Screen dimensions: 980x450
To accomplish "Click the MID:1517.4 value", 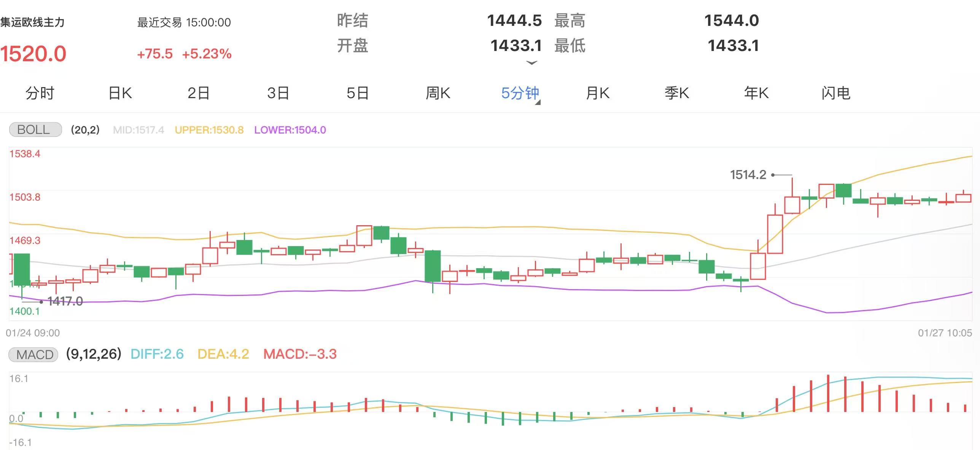I will click(138, 130).
